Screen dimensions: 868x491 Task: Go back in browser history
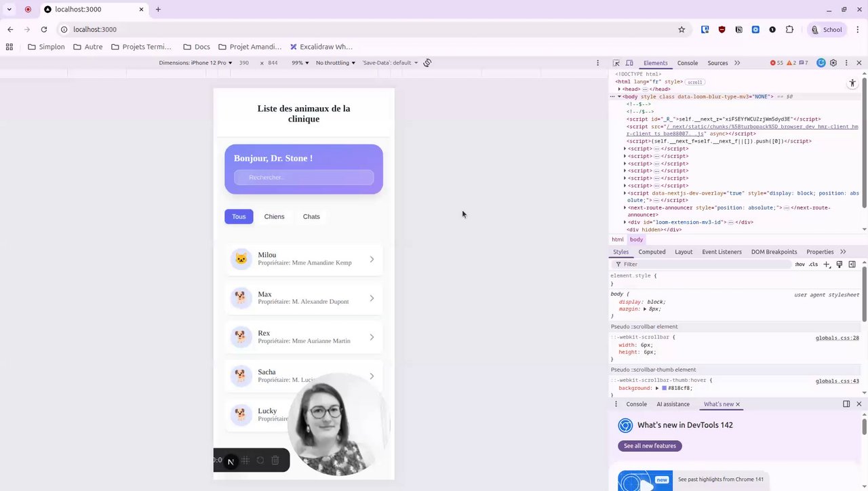click(10, 29)
